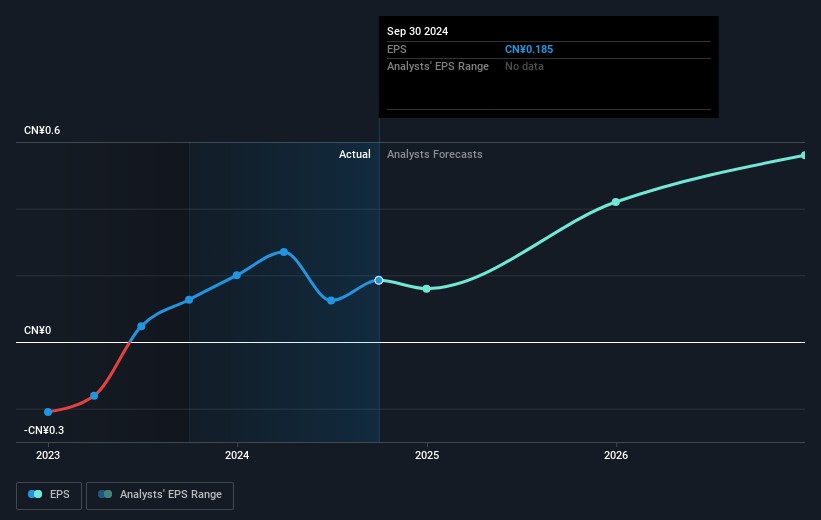Image resolution: width=821 pixels, height=520 pixels.
Task: Click the mid-2024 EPS dip data point
Action: tap(331, 301)
